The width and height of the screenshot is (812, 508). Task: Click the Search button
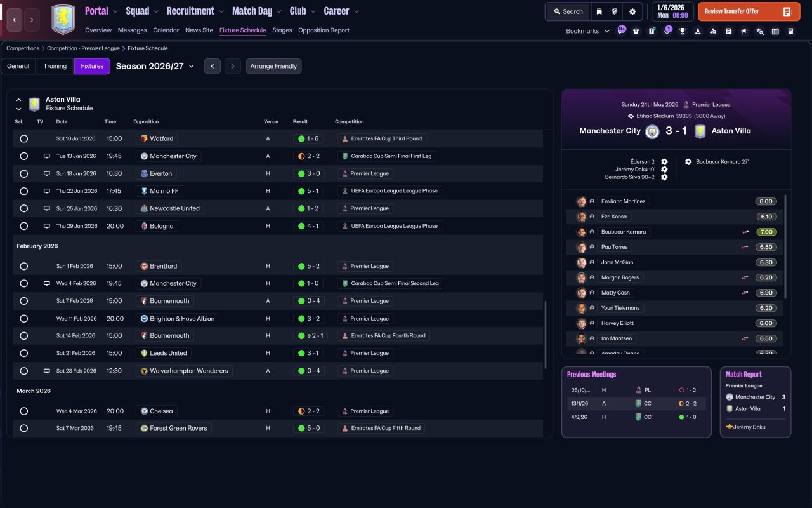tap(568, 11)
